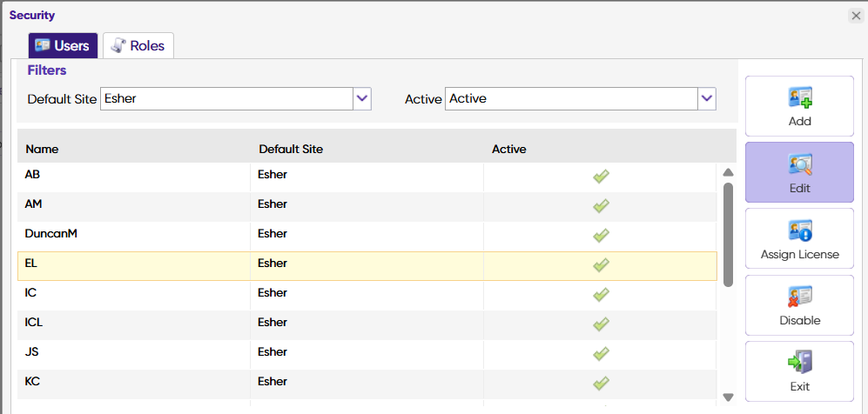Switch to the Roles tab
Viewport: 868px width, 414px height.
tap(139, 45)
